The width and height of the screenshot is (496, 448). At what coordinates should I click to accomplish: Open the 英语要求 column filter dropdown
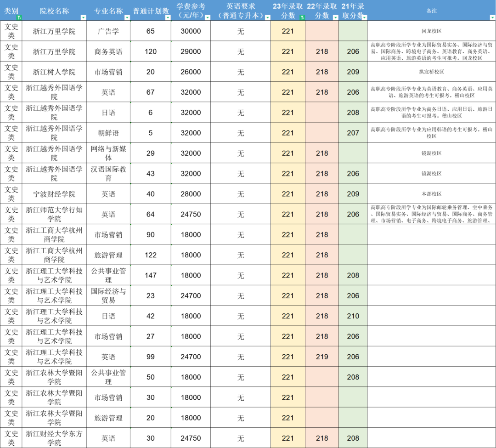coord(267,17)
